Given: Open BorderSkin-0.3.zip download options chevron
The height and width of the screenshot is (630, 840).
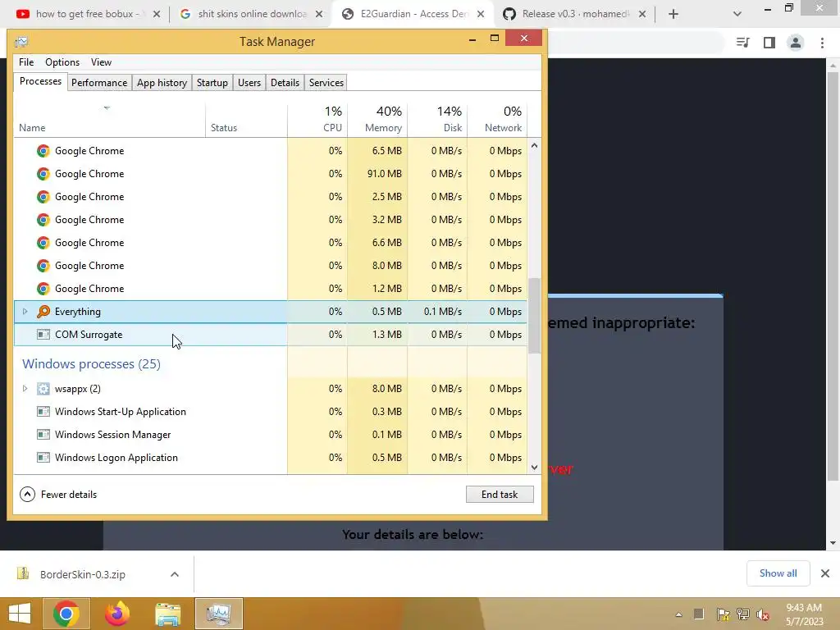Looking at the screenshot, I should pos(174,573).
